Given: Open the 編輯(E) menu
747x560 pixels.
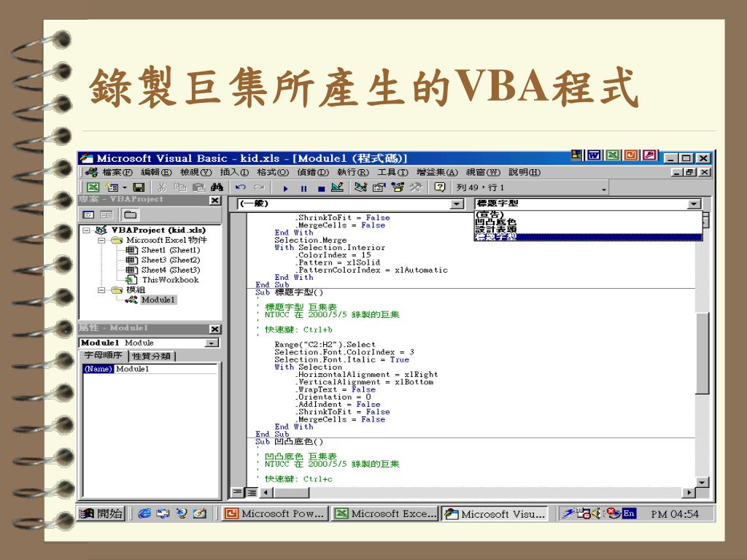Looking at the screenshot, I should pyautogui.click(x=156, y=172).
